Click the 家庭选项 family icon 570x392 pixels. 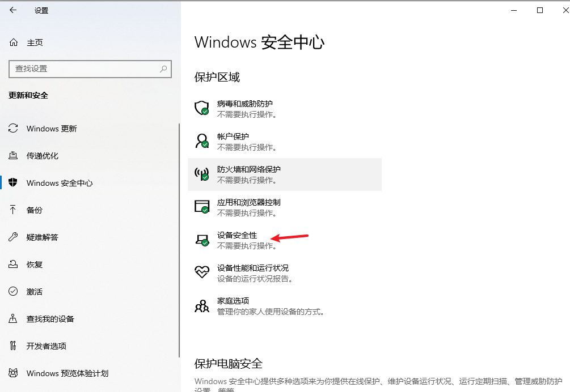(202, 306)
